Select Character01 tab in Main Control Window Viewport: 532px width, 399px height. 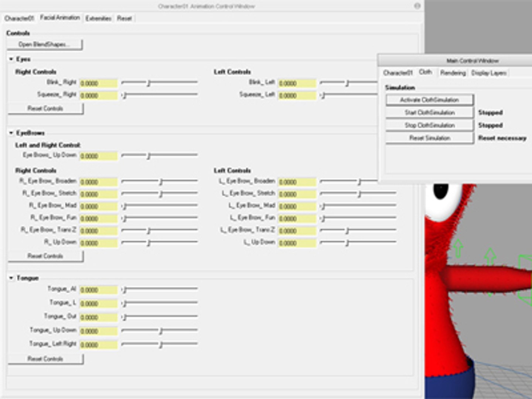point(398,73)
